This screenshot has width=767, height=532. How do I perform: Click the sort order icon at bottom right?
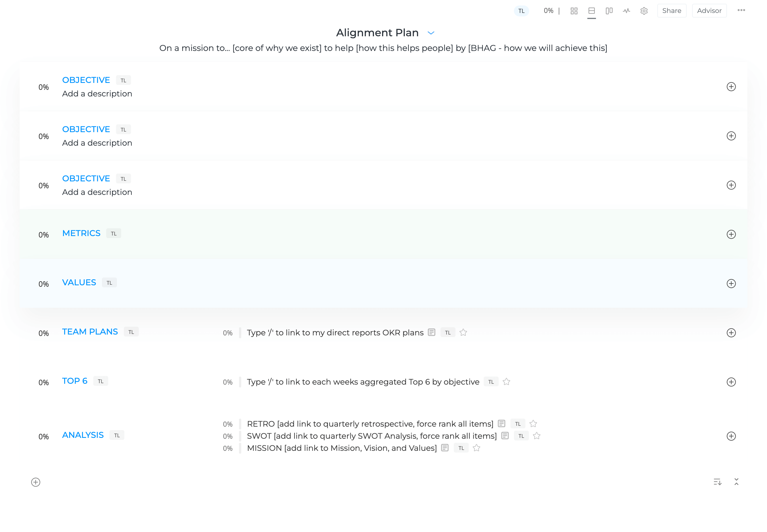[717, 482]
